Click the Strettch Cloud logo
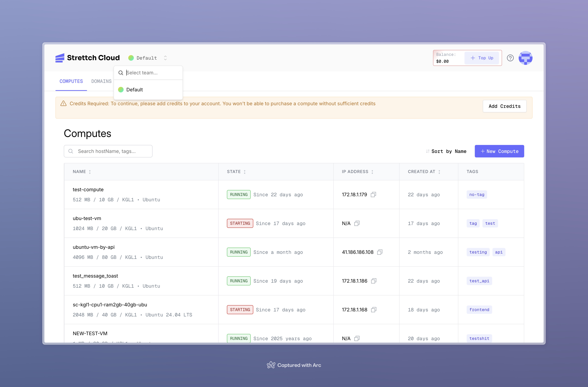588x387 pixels. (87, 58)
